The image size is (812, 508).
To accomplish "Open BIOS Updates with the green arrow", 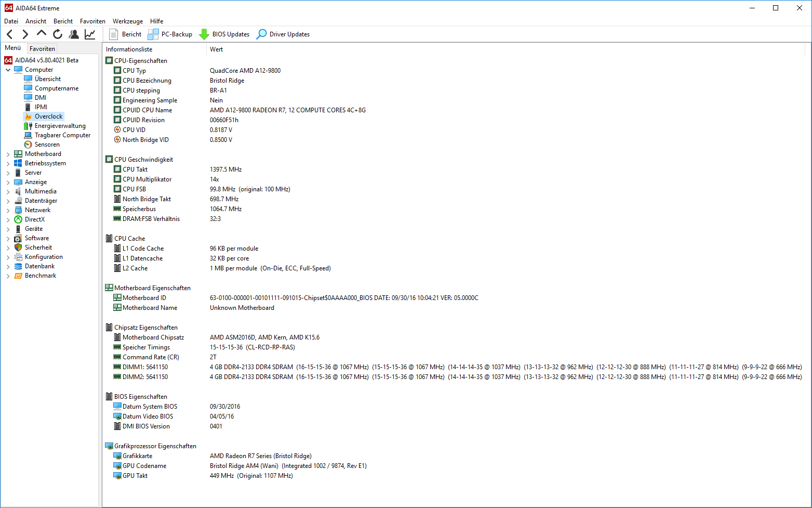I will tap(224, 34).
